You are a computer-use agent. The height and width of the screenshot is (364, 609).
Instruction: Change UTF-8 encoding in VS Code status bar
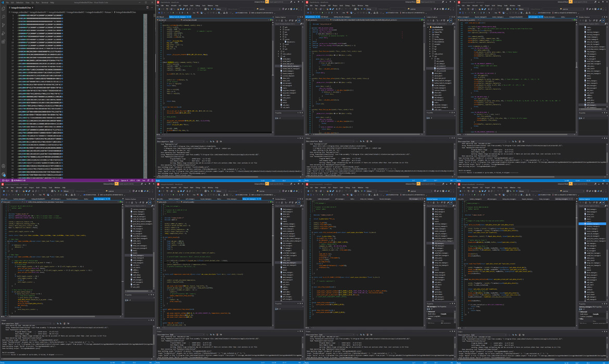tap(132, 180)
